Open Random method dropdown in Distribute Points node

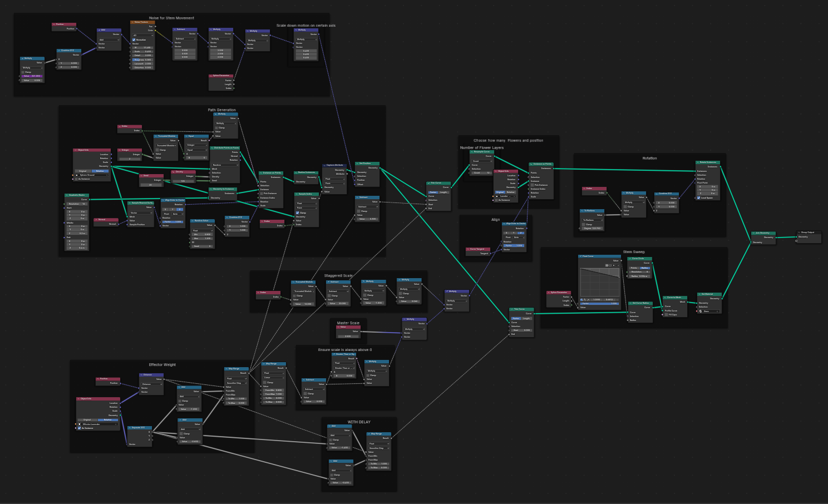[224, 165]
